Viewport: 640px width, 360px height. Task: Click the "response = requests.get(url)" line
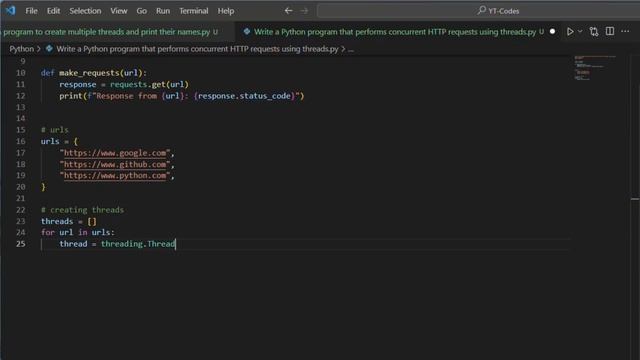124,84
